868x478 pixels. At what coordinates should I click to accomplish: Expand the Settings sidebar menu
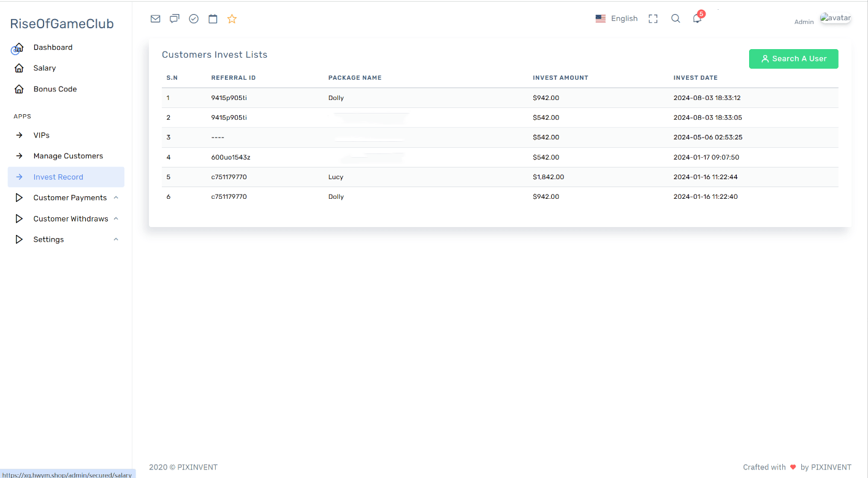[x=48, y=239]
